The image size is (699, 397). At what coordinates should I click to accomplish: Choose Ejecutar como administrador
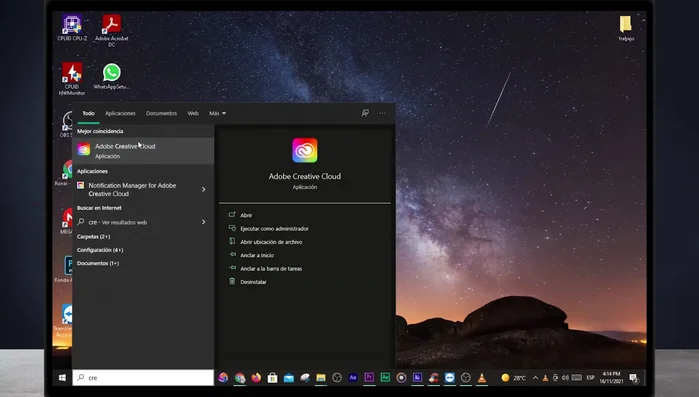pyautogui.click(x=274, y=229)
